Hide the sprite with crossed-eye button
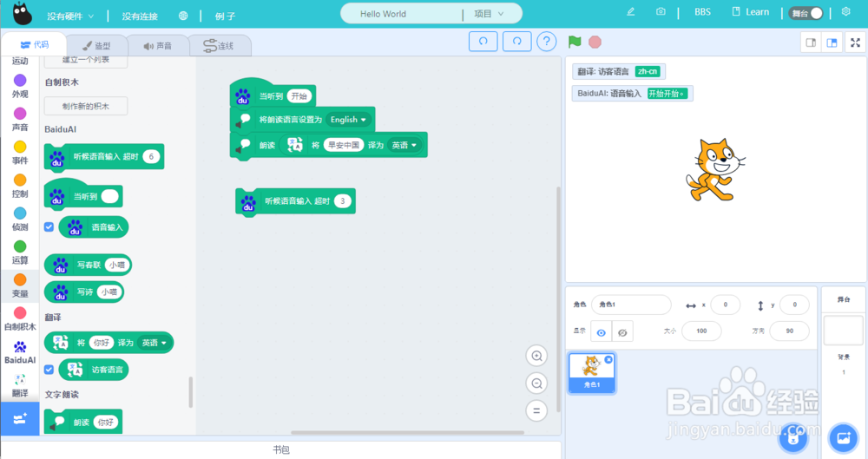 pos(622,332)
